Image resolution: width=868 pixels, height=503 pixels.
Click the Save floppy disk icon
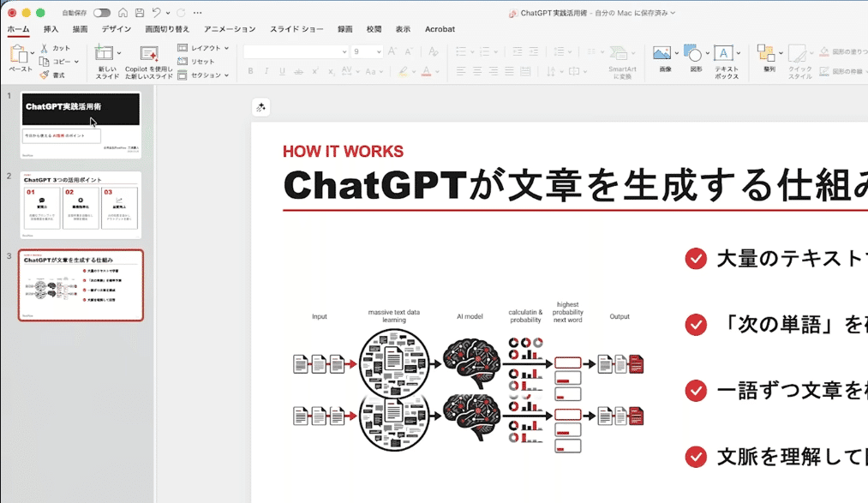(140, 13)
